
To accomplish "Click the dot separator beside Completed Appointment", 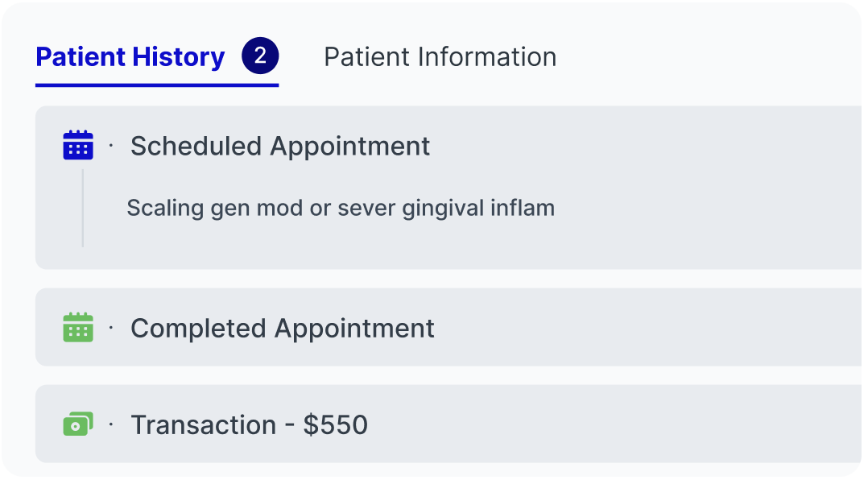I will tap(111, 328).
